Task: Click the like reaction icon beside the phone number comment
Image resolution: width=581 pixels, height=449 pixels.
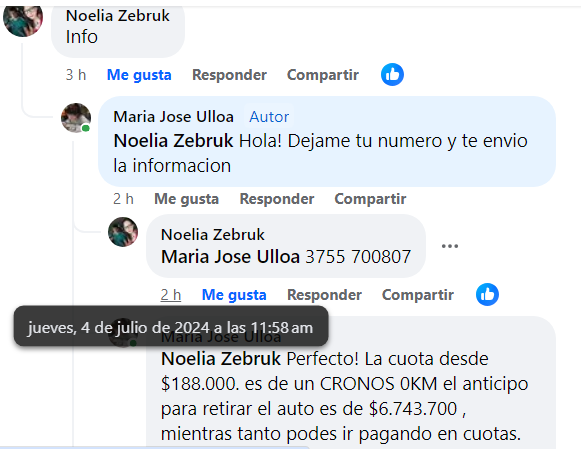Action: coord(487,295)
